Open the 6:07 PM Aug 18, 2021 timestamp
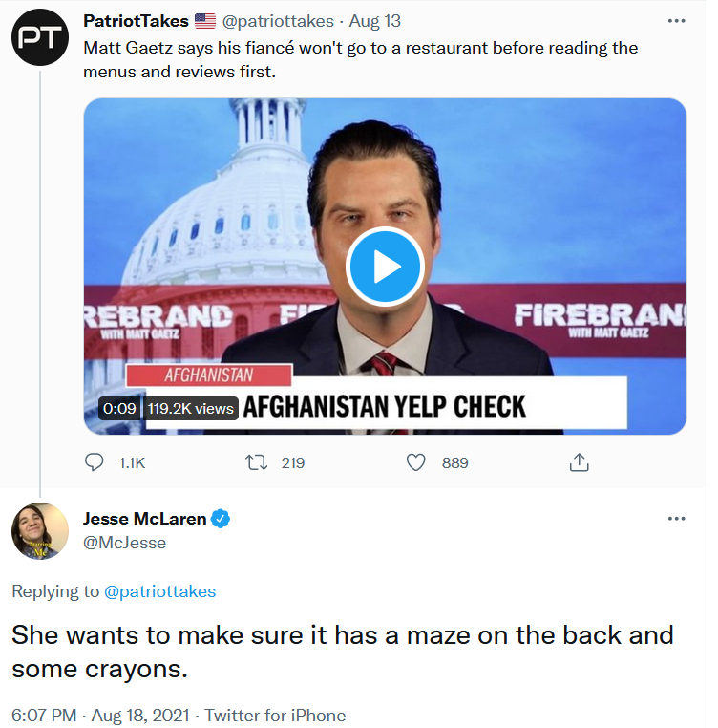718x728 pixels. pyautogui.click(x=98, y=715)
